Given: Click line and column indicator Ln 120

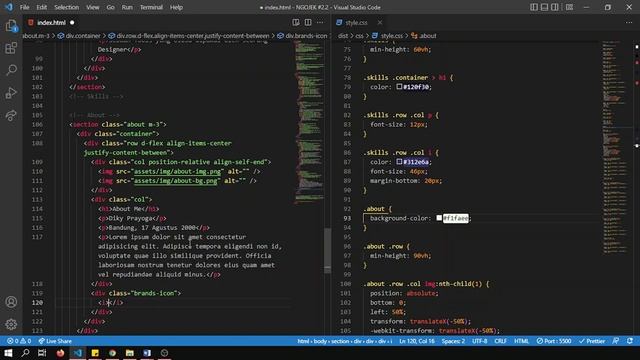Looking at the screenshot, I should (x=417, y=341).
